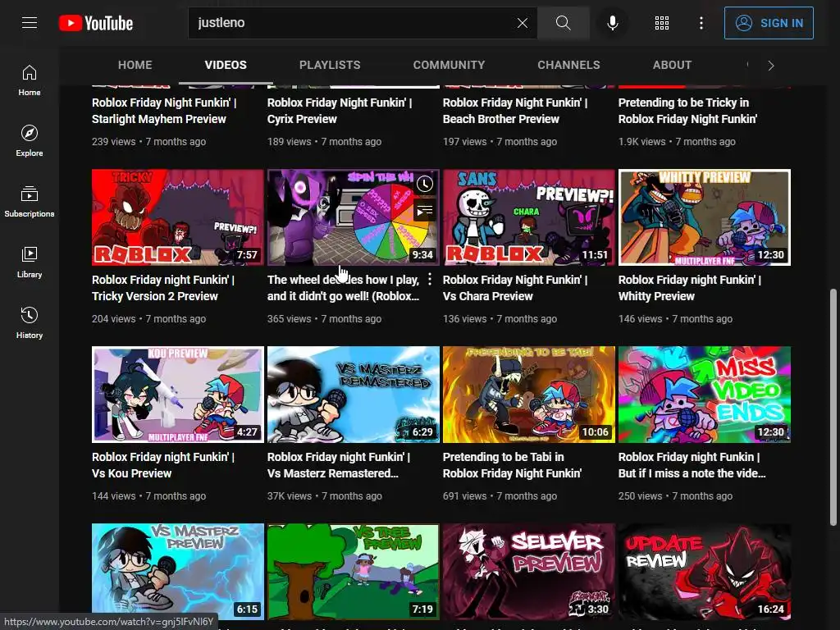
Task: Open Vs Chara Preview title link
Action: pos(515,288)
